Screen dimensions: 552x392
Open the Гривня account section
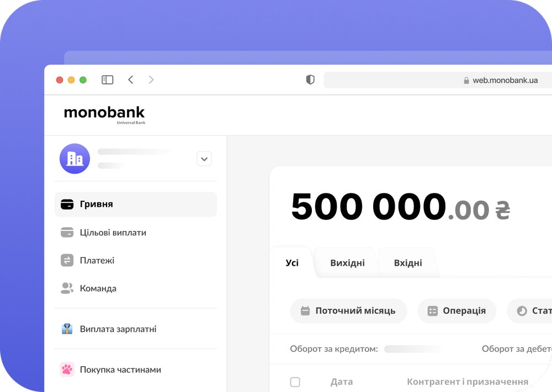pyautogui.click(x=136, y=204)
